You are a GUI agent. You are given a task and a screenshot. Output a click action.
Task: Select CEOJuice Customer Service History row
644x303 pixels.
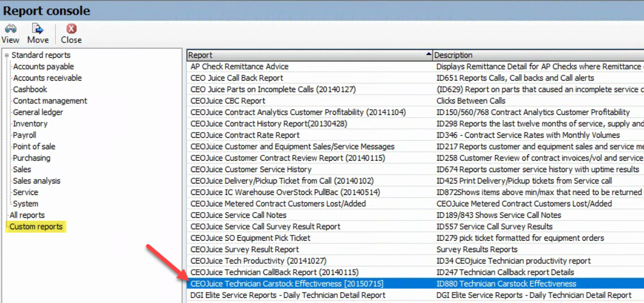[251, 169]
